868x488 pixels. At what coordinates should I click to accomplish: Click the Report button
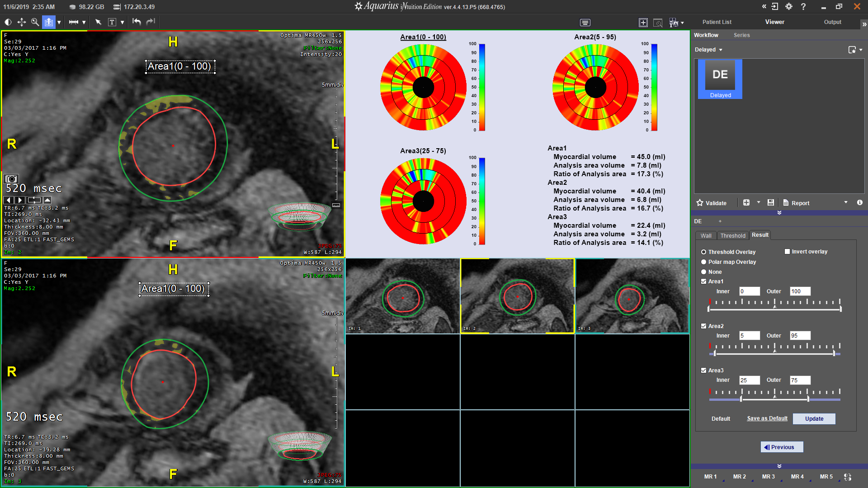796,202
